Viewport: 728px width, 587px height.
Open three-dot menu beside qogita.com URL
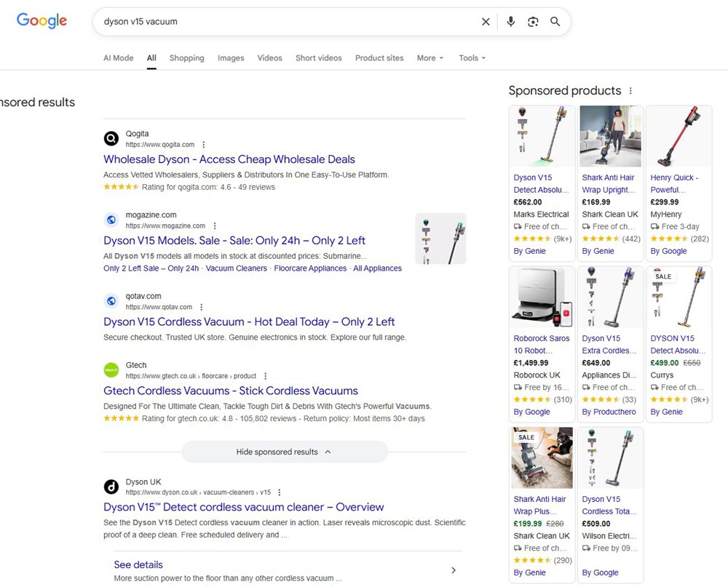pos(203,145)
